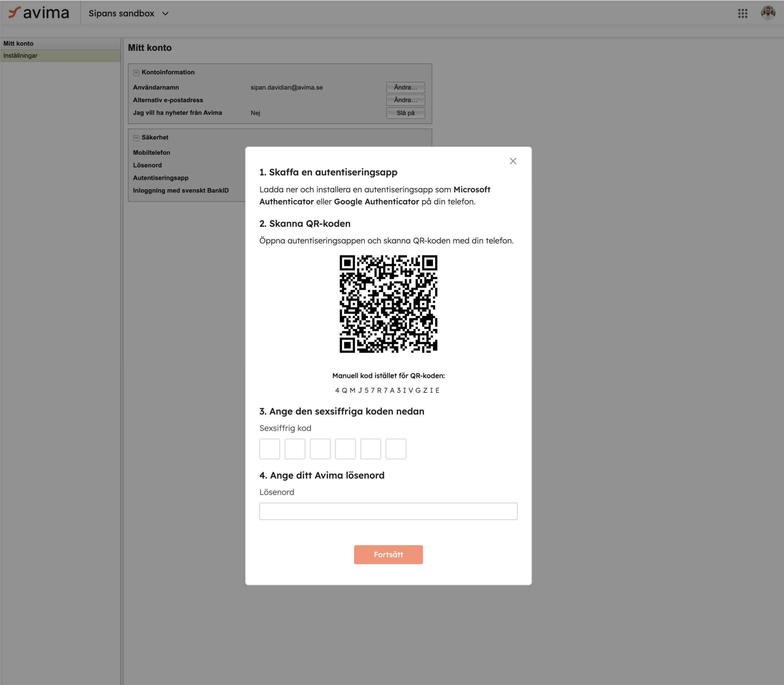Open the apps grid menu
784x685 pixels.
tap(742, 13)
